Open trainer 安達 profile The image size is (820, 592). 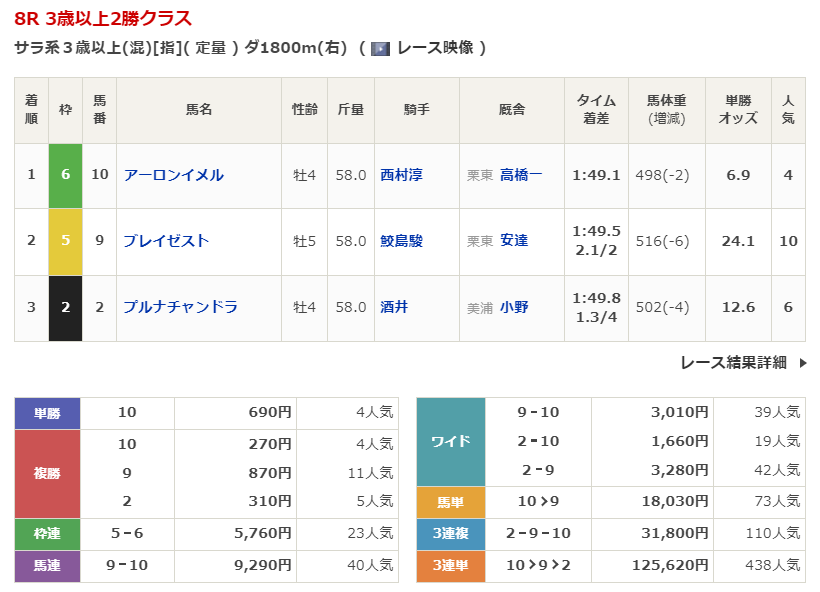514,241
